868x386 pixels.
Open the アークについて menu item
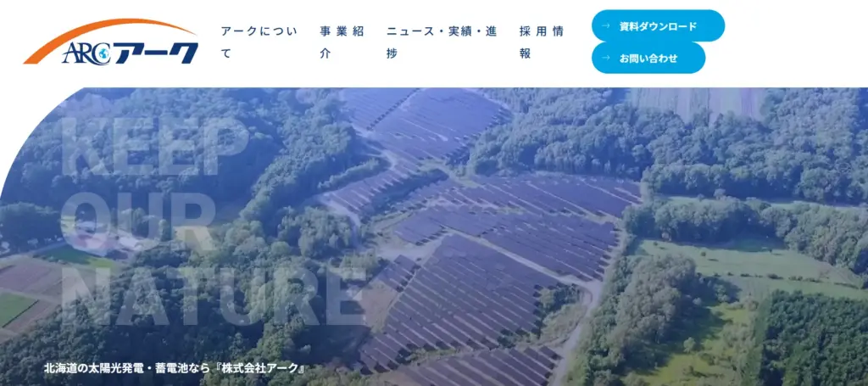(x=259, y=42)
